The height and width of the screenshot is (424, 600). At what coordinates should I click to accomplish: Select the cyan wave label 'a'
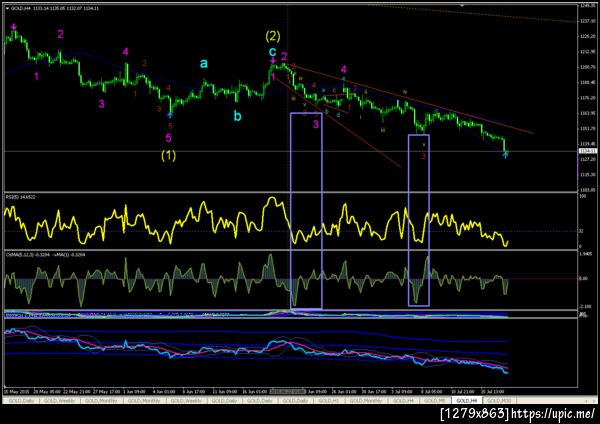click(x=204, y=63)
